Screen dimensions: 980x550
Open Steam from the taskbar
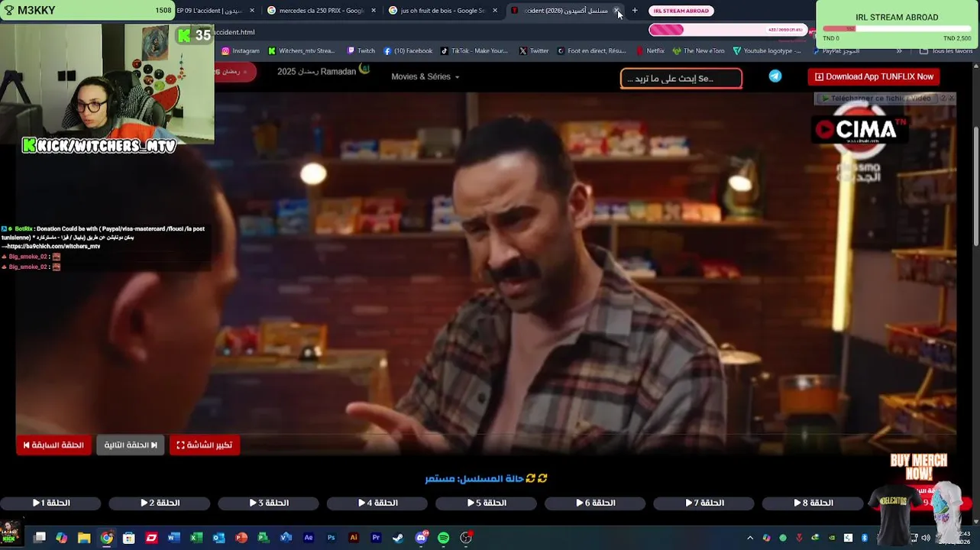398,538
